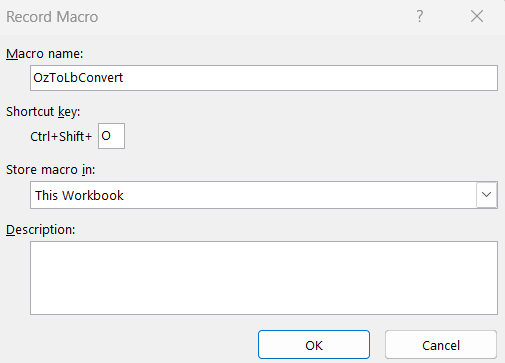This screenshot has height=363, width=505.
Task: Click the OzToLbConvert text
Action: (78, 78)
